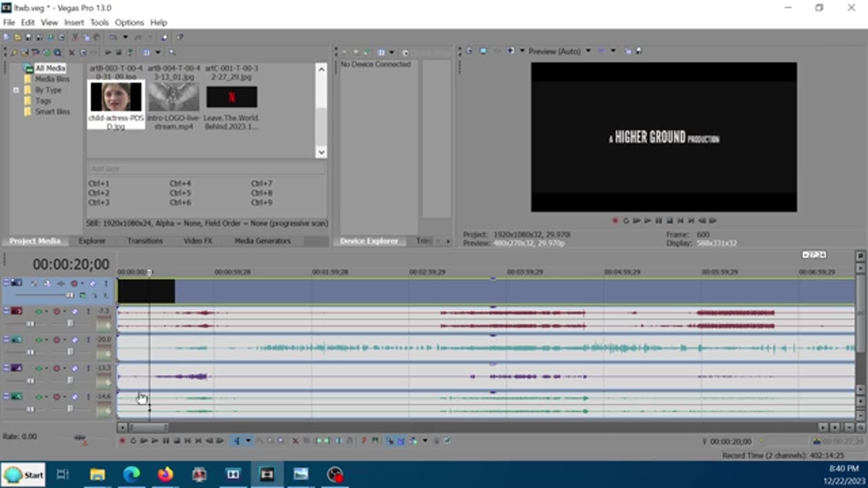Screen dimensions: 868x488
Task: Play timeline from transport bar
Action: pos(155,441)
